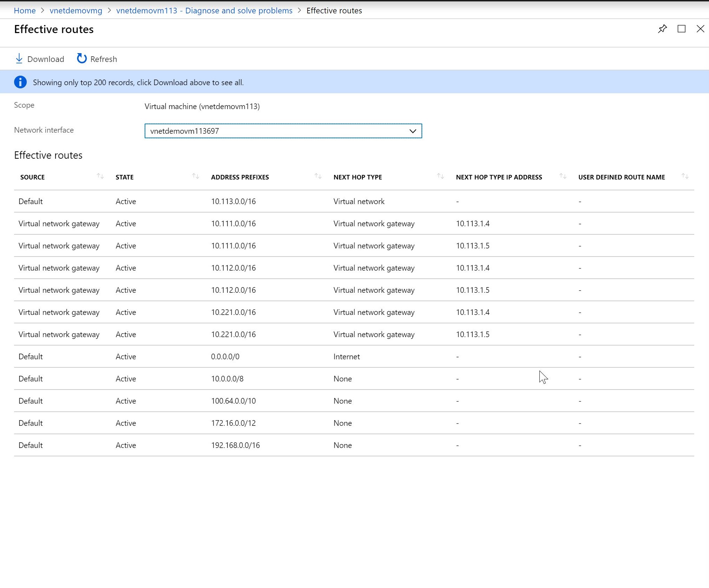The height and width of the screenshot is (588, 709).
Task: Pin the Effective routes blade
Action: (x=662, y=29)
